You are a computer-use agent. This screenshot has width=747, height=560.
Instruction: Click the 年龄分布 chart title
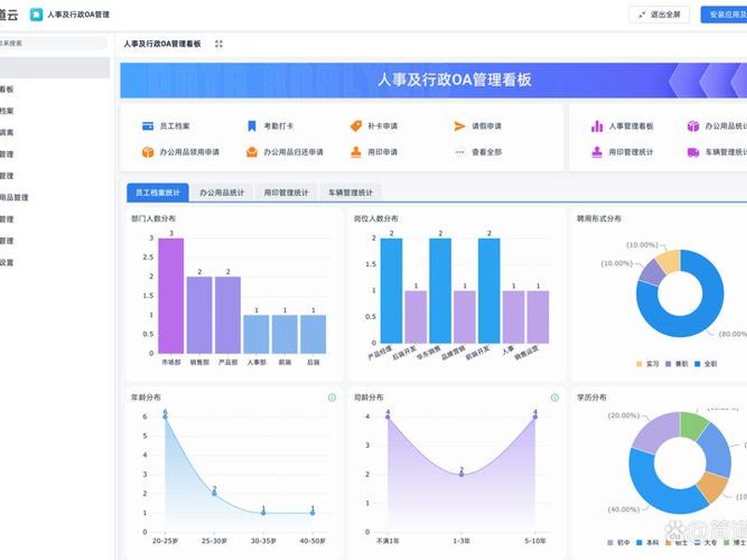(146, 398)
